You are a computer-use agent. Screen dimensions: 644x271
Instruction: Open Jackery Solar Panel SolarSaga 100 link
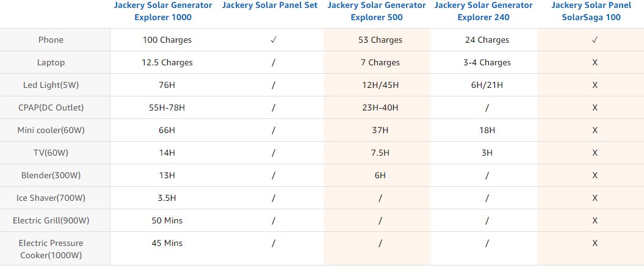coord(591,12)
